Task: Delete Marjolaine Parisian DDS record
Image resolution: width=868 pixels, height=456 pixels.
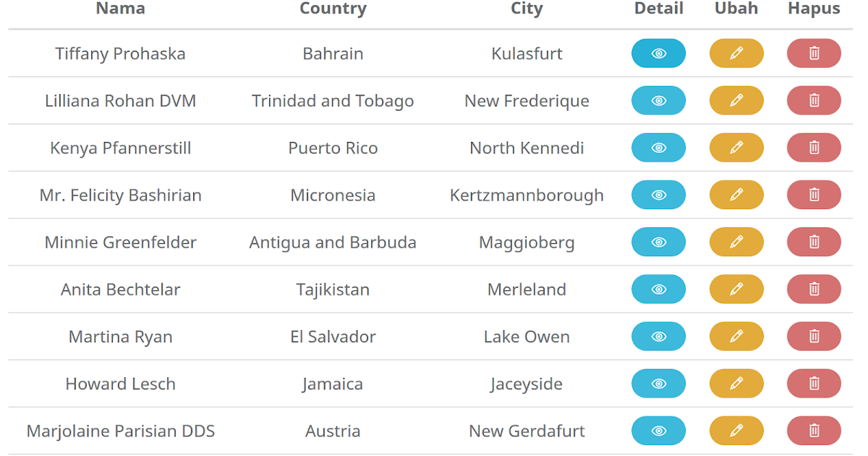Action: 814,431
